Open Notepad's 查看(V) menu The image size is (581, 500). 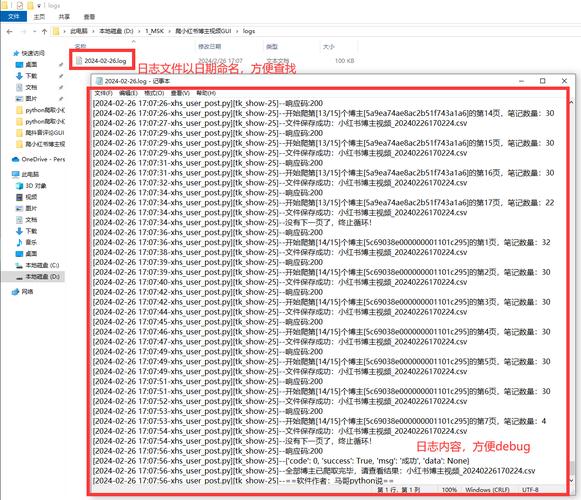coord(180,93)
